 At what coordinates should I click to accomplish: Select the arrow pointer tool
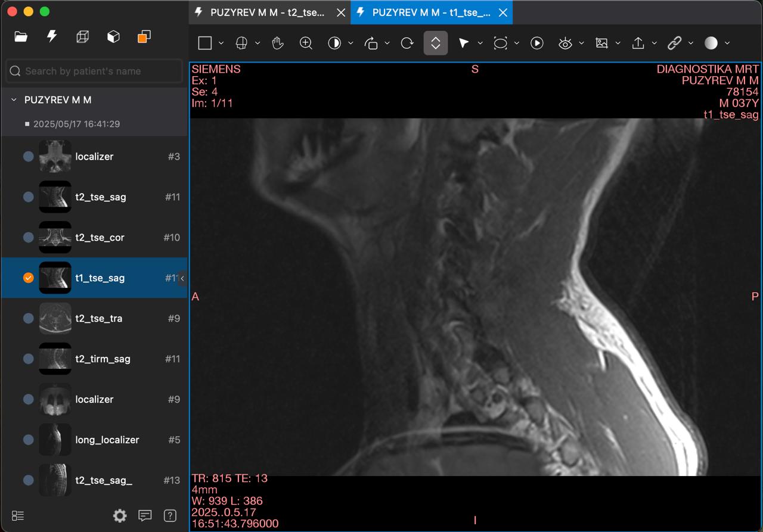(x=464, y=43)
